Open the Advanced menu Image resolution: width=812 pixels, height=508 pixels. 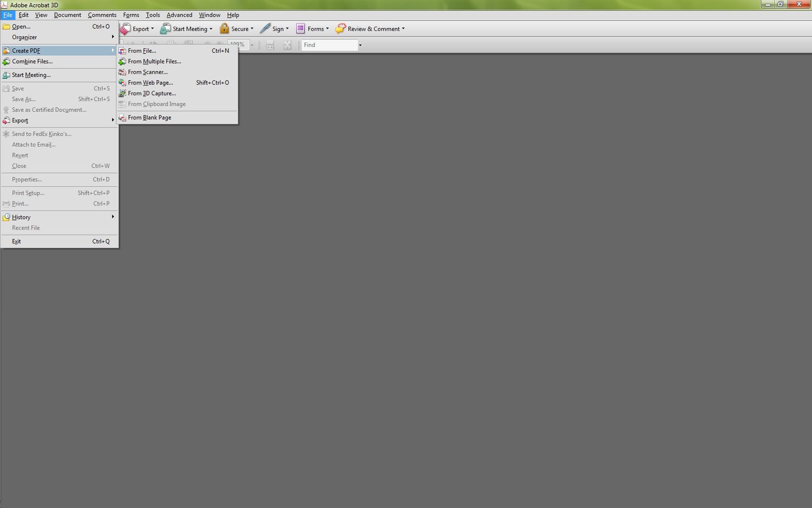coord(179,15)
